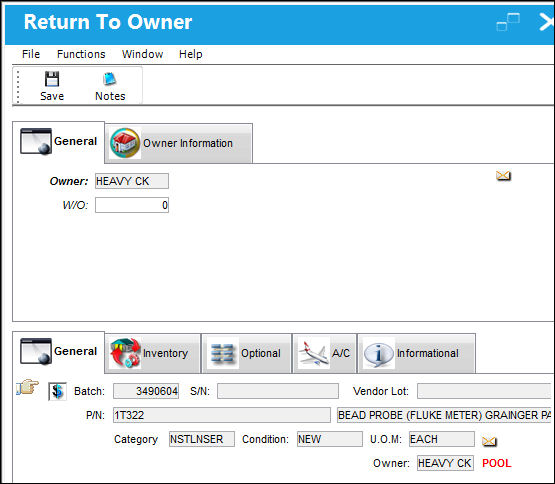Click the dollar sign icon beside Batch
555x484 pixels.
pyautogui.click(x=57, y=392)
